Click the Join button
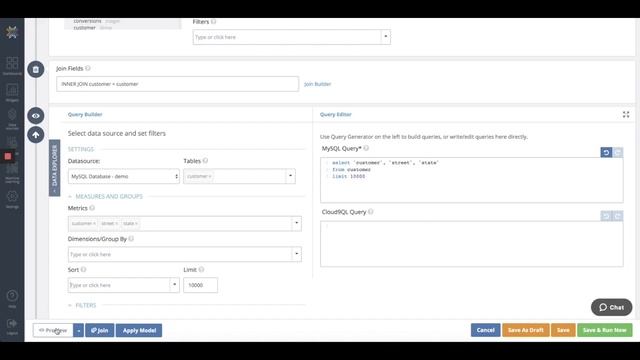Screen dimensions: 640x360 tap(100, 330)
